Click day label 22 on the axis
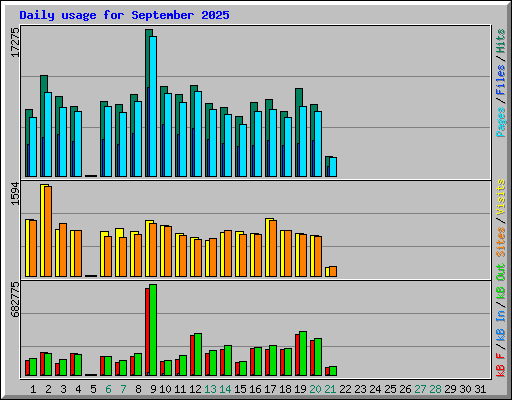Viewport: 512px width, 400px height. click(345, 389)
